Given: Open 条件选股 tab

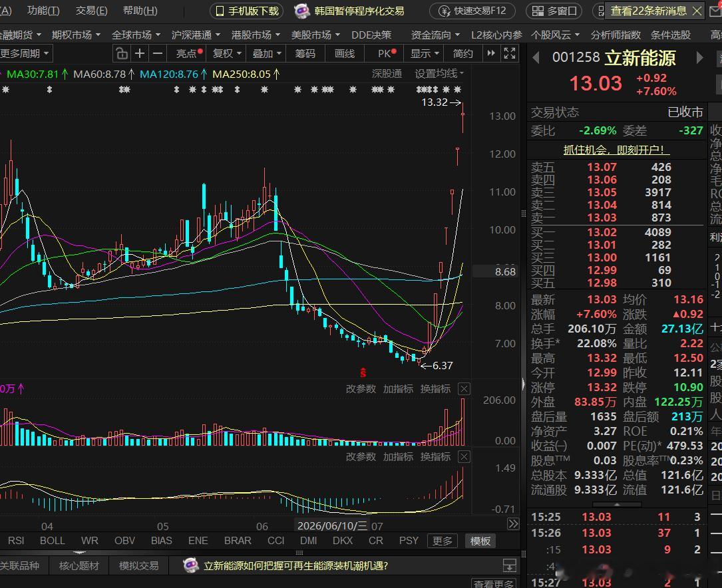Looking at the screenshot, I should point(671,35).
